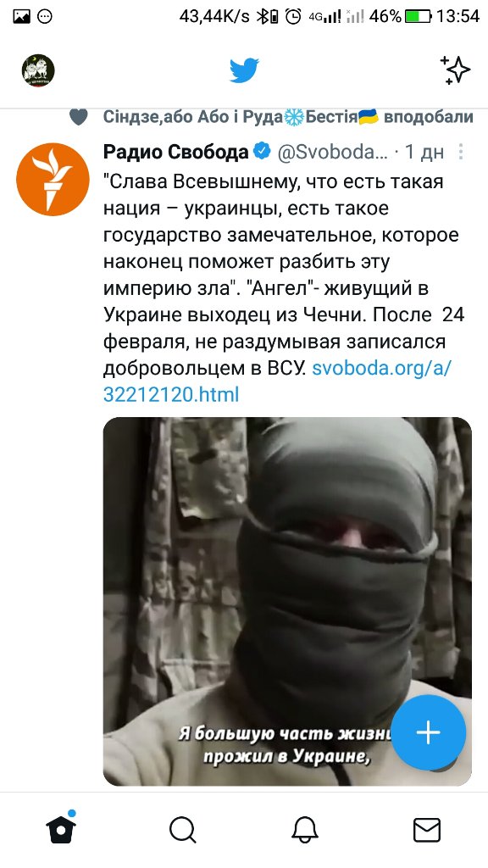Tap the gray heart liked indicator
This screenshot has height=868, width=488.
(x=79, y=117)
